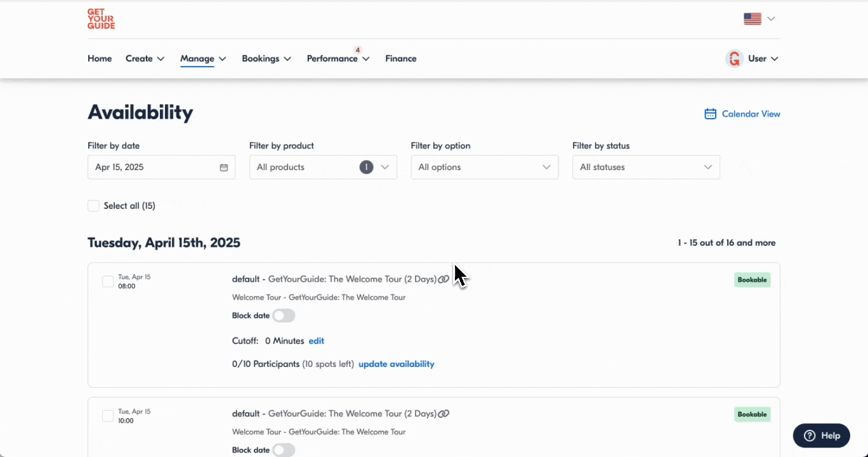The width and height of the screenshot is (868, 457).
Task: Click the 10:00 tour title text
Action: [x=334, y=414]
